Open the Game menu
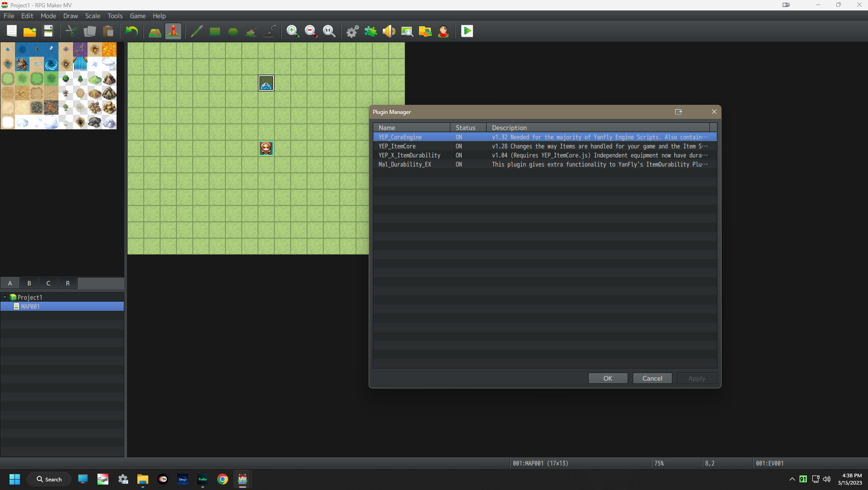Screen dimensions: 868x490 click(138, 16)
